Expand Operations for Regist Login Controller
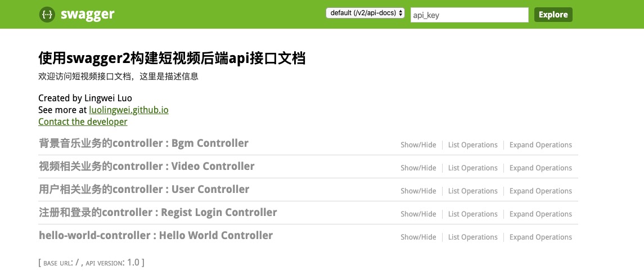644x279 pixels. tap(541, 214)
